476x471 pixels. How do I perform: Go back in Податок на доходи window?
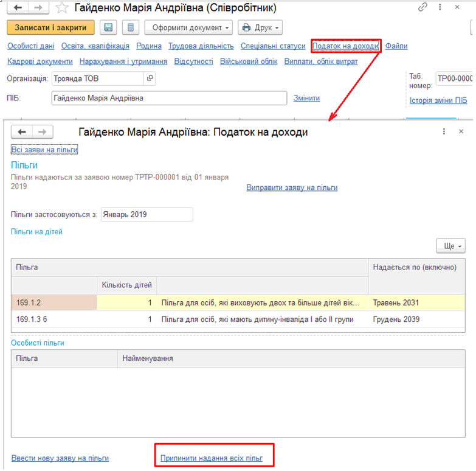tap(22, 132)
